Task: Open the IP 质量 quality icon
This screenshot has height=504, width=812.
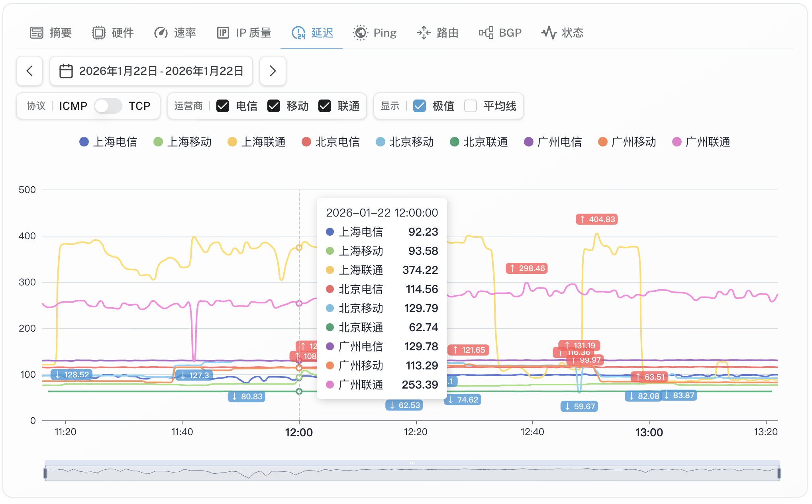Action: tap(224, 33)
